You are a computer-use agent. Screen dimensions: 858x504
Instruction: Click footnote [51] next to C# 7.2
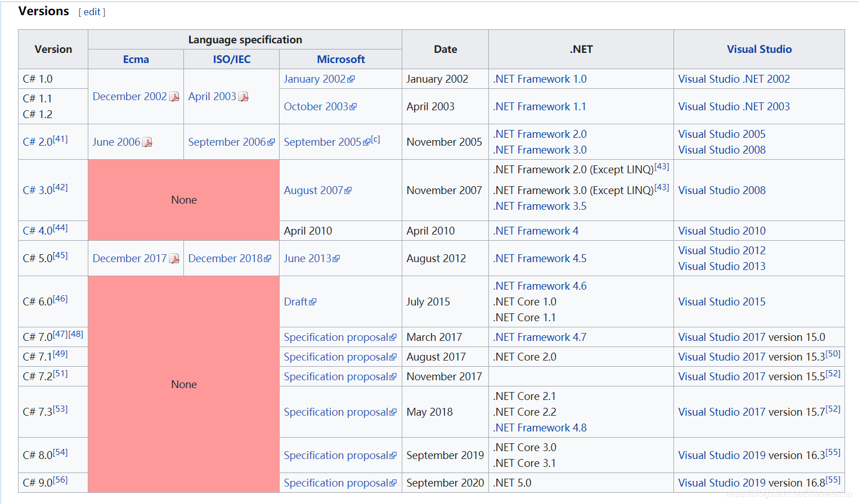click(x=60, y=373)
